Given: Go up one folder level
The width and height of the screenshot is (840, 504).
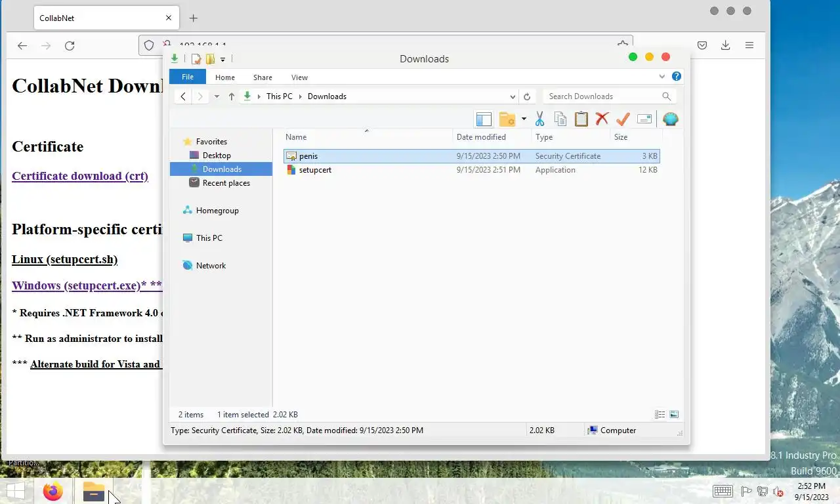Looking at the screenshot, I should 231,96.
